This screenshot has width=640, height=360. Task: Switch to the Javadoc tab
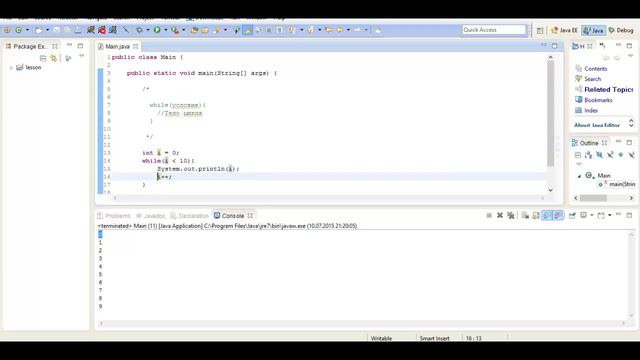(x=151, y=216)
